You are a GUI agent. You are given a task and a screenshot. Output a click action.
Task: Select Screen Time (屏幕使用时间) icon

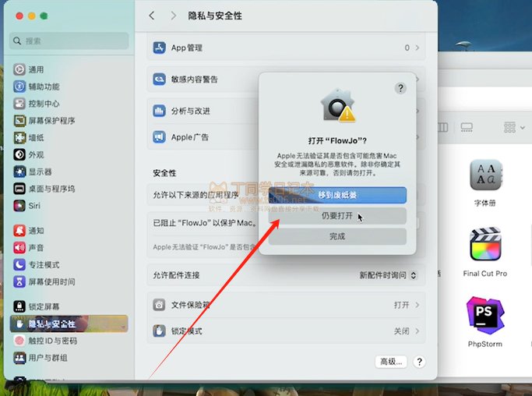coord(19,281)
